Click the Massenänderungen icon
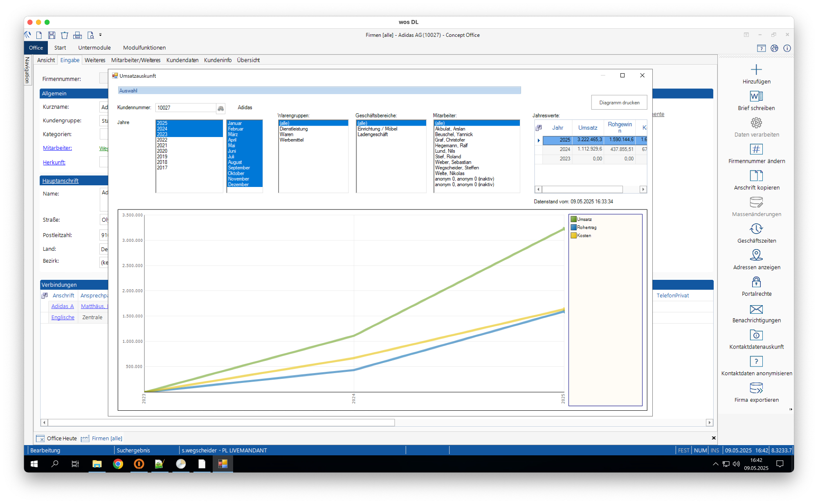The image size is (818, 504). coord(756,202)
